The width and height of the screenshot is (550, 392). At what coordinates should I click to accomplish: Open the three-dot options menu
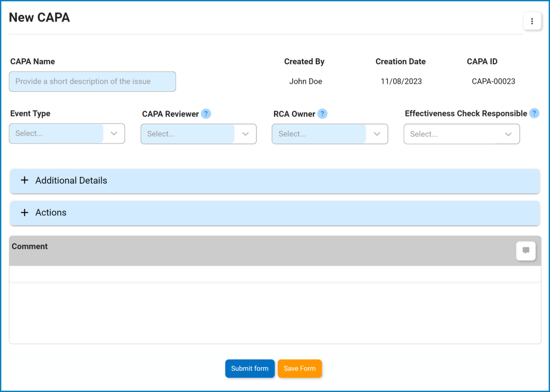click(532, 21)
